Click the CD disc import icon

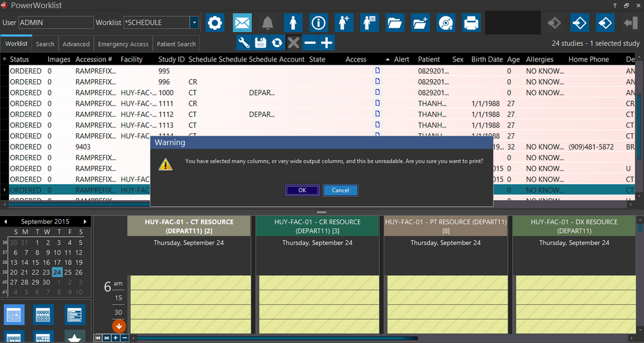(x=446, y=23)
